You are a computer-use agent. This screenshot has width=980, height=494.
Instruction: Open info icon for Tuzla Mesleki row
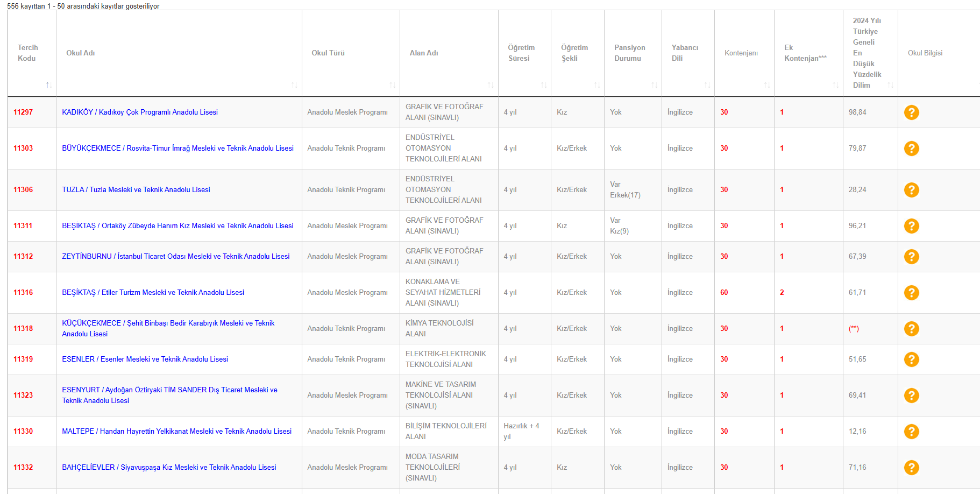(911, 190)
